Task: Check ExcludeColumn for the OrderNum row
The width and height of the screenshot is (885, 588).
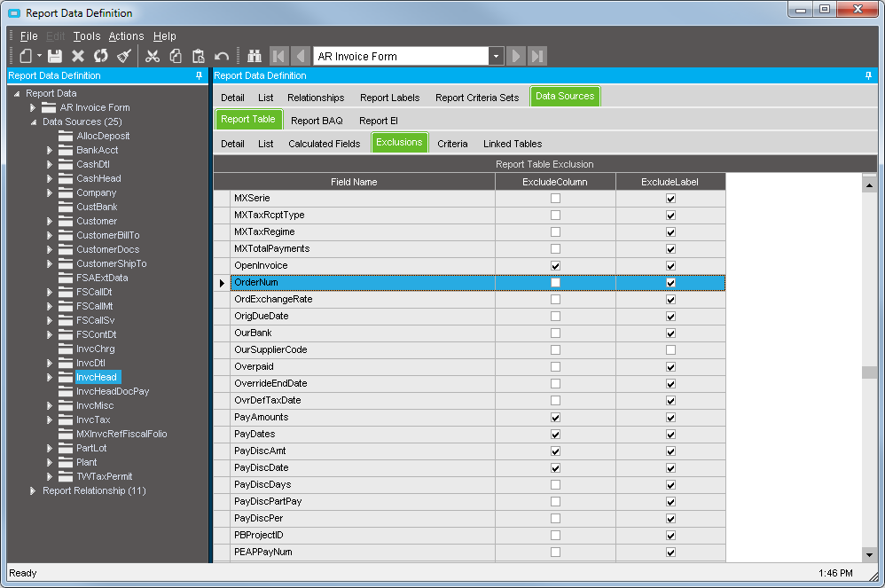Action: click(x=555, y=283)
